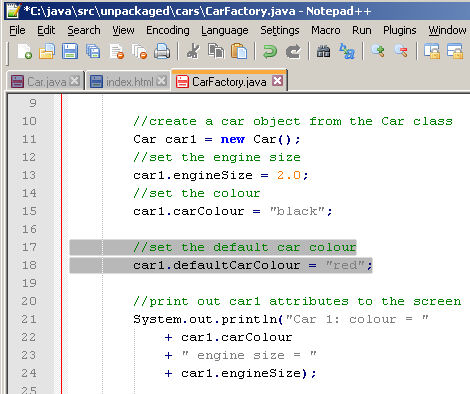470x394 pixels.
Task: Print the document with the printer icon
Action: click(x=162, y=52)
